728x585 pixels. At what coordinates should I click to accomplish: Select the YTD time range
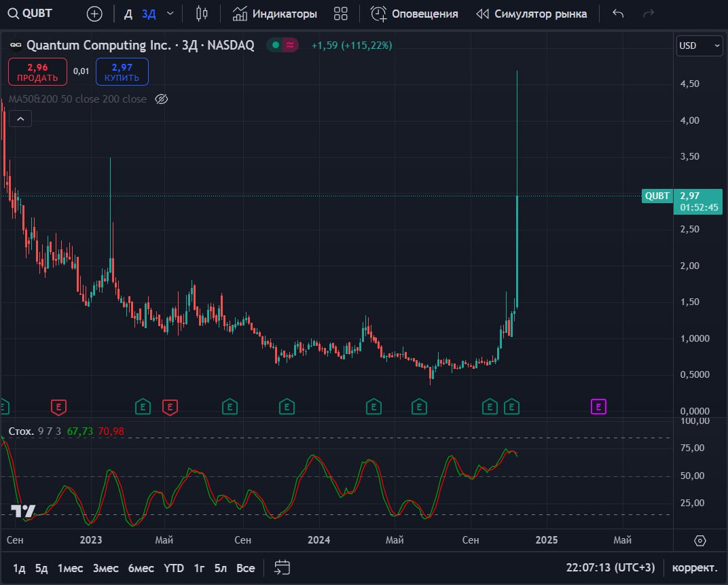point(174,568)
